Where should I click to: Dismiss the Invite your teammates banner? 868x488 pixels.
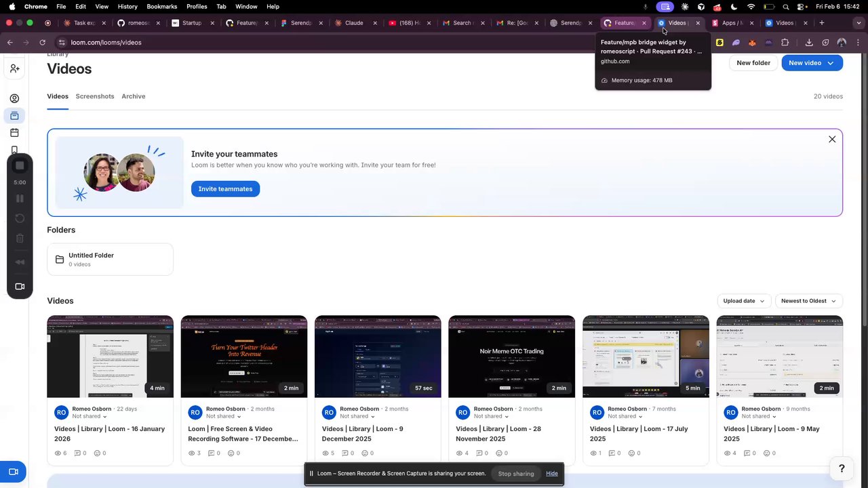click(832, 139)
